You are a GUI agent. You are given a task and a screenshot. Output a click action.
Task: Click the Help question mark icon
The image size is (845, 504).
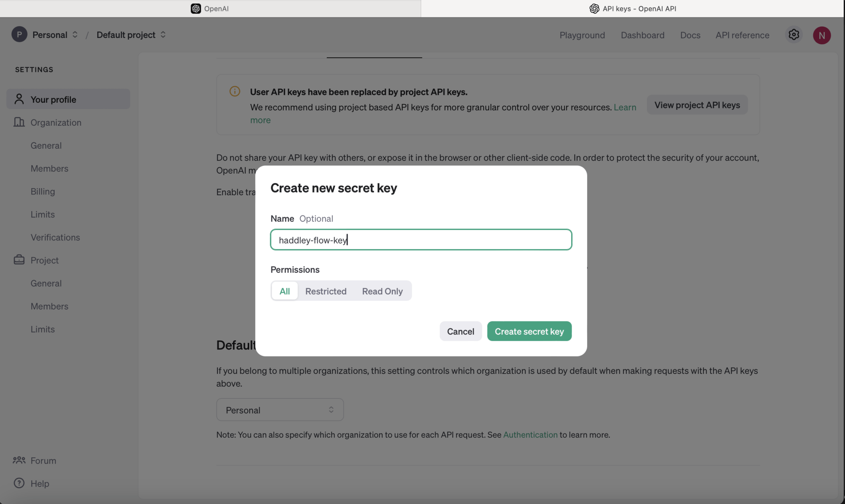(x=19, y=483)
